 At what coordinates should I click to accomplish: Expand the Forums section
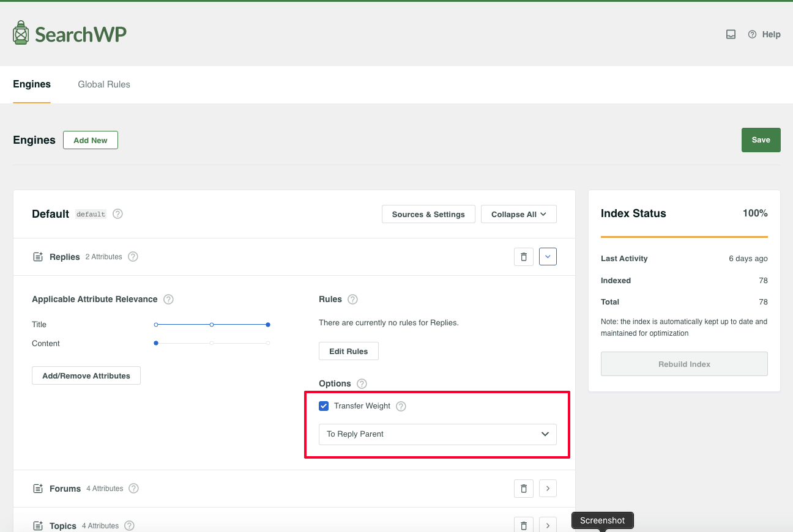tap(548, 489)
